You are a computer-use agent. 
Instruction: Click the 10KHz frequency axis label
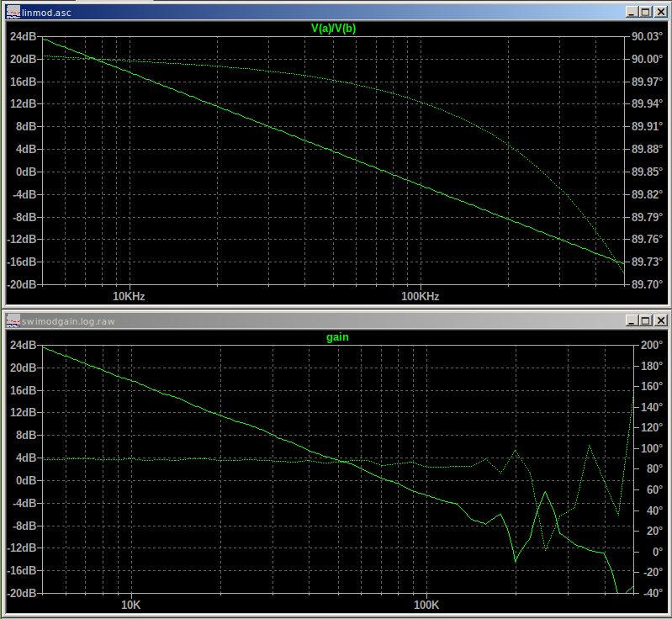(x=129, y=296)
